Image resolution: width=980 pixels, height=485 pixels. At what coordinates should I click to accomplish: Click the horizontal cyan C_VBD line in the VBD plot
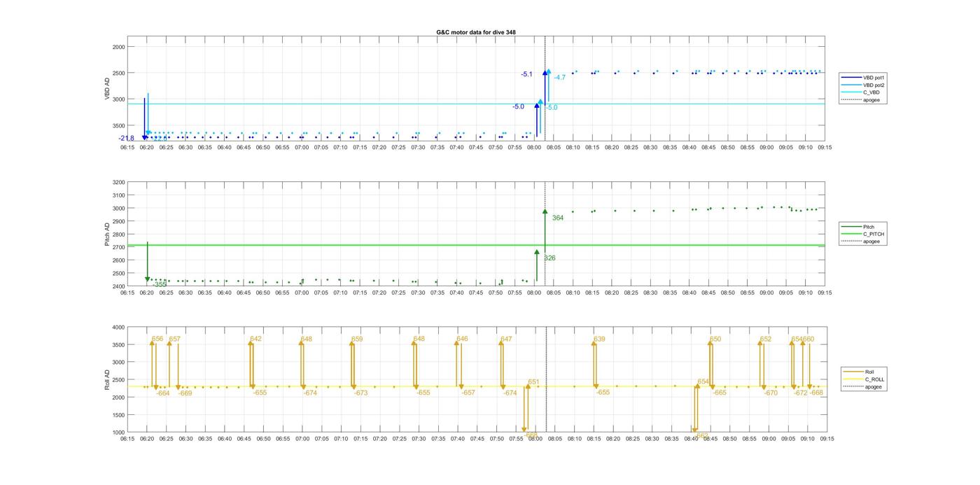tap(476, 104)
